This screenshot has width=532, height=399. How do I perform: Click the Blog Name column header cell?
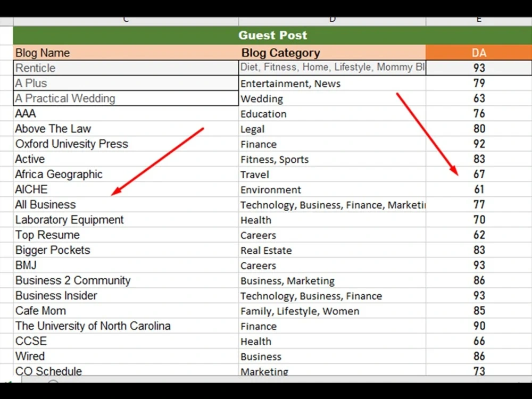click(126, 53)
